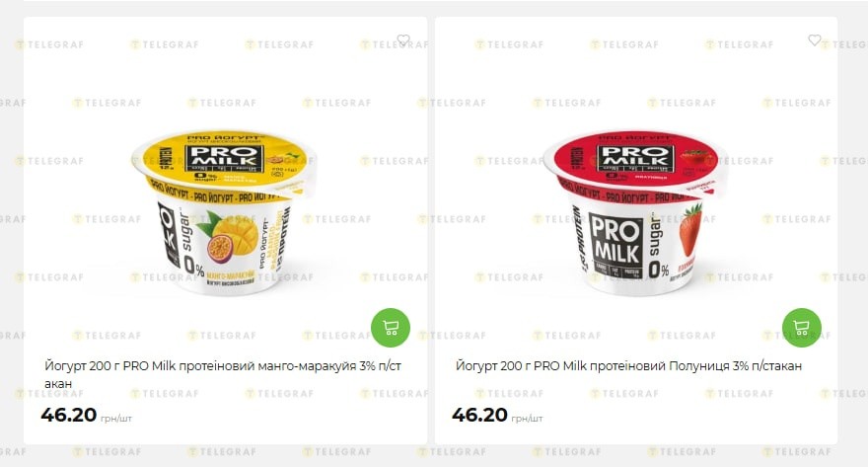Viewport: 868px width, 467px height.
Task: Add mango-maracuja yogurt to the cart
Action: (391, 328)
